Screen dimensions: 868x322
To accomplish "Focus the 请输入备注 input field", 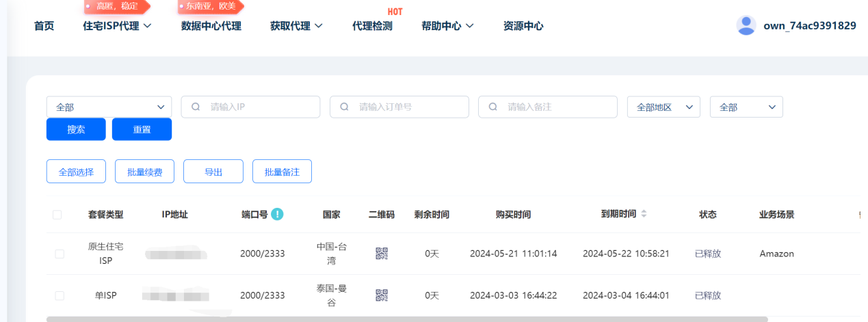I will pos(547,107).
